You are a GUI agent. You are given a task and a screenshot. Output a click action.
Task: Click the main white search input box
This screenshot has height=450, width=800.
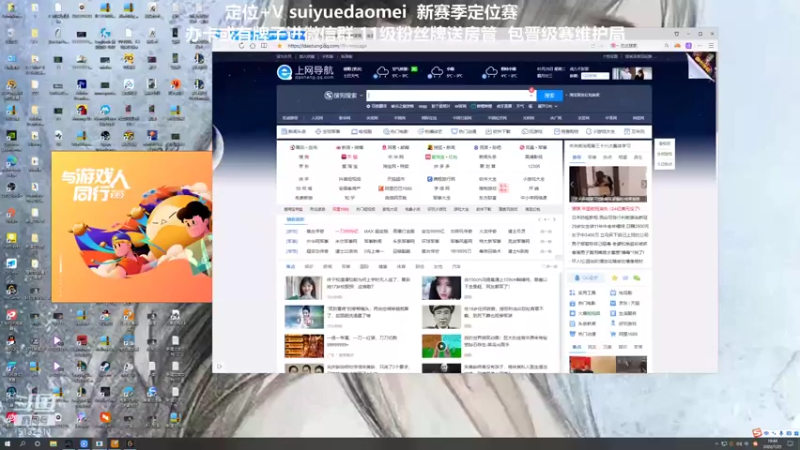(450, 95)
